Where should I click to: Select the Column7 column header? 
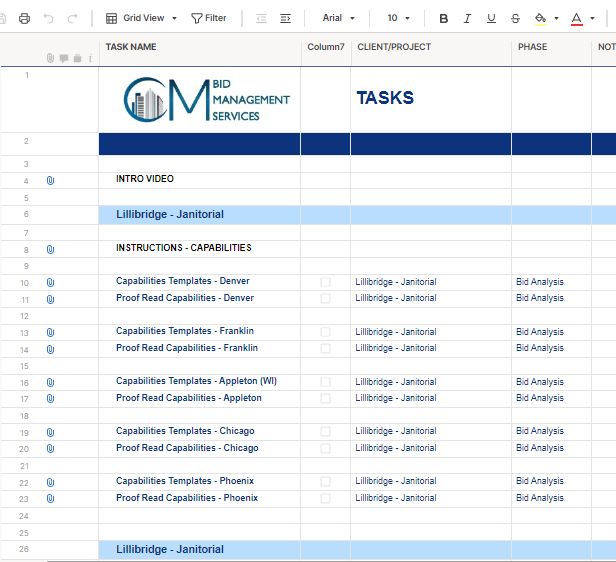(326, 49)
